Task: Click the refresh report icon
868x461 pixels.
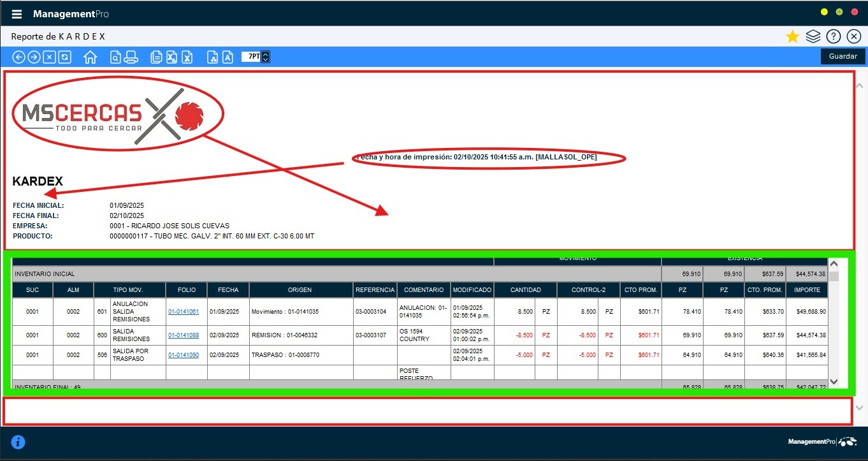Action: coord(64,57)
